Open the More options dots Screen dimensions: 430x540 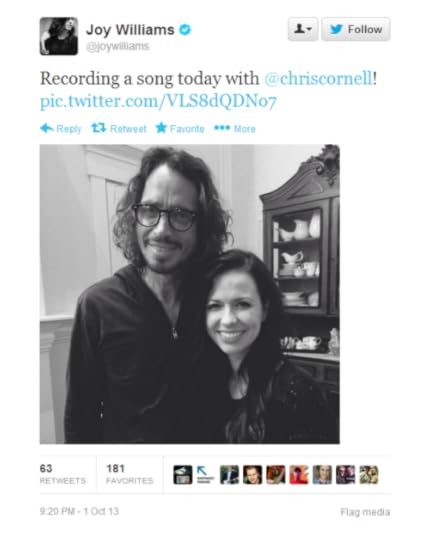(222, 128)
